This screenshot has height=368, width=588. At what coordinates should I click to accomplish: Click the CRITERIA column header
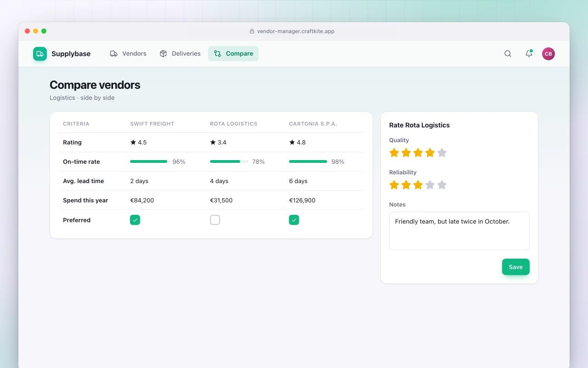pyautogui.click(x=76, y=124)
